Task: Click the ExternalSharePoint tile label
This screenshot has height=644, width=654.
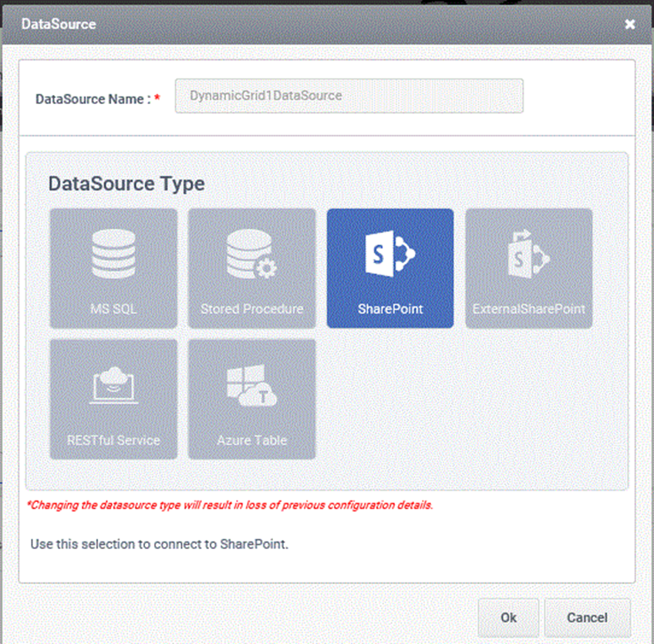Action: (x=529, y=309)
